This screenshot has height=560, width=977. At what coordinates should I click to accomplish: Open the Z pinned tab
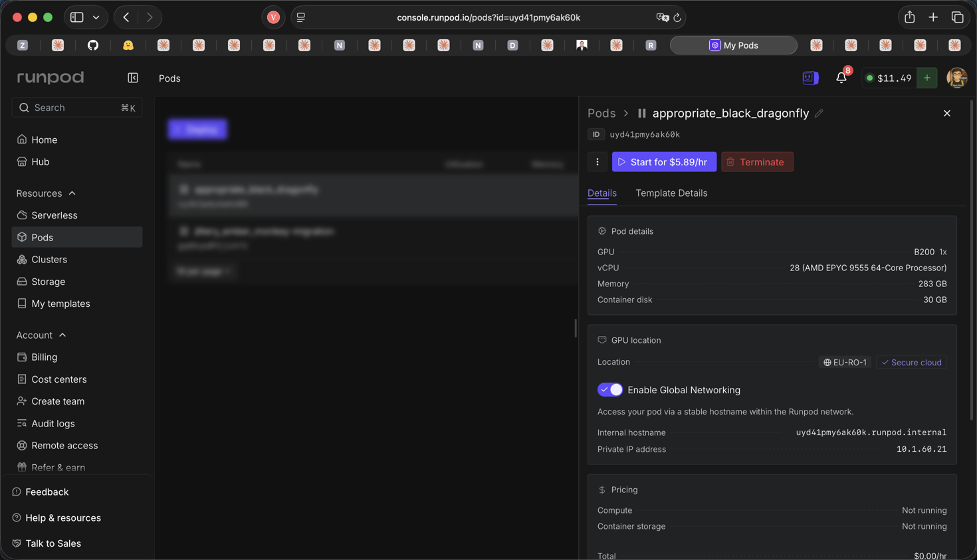(23, 45)
